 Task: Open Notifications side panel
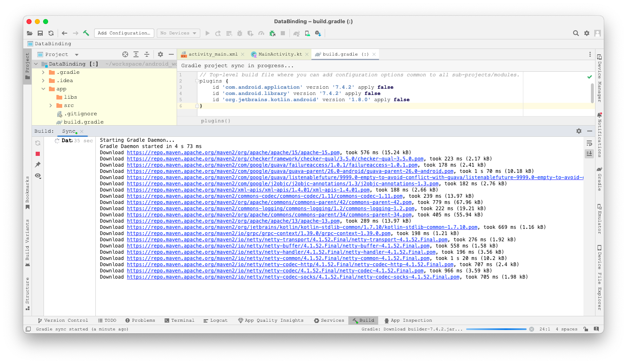[x=599, y=135]
